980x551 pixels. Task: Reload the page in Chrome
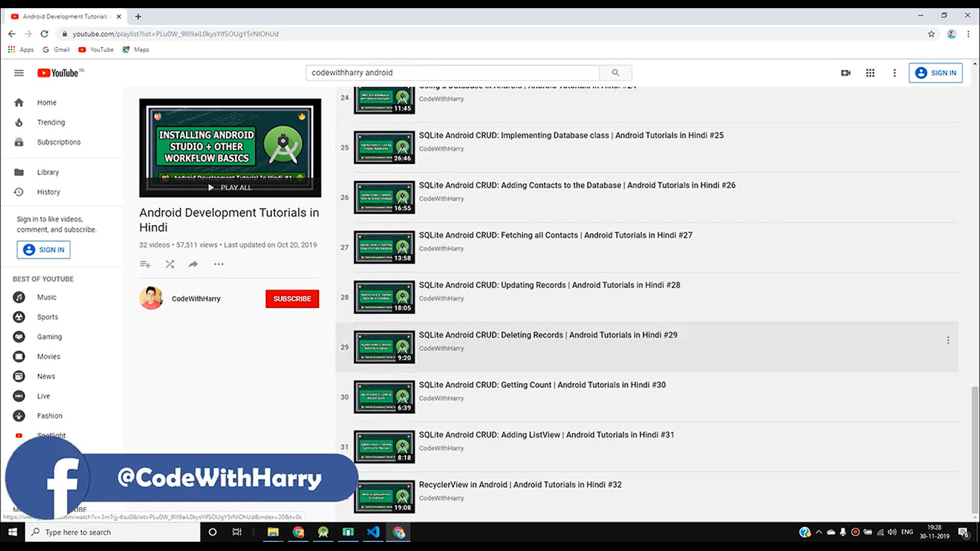click(x=44, y=34)
